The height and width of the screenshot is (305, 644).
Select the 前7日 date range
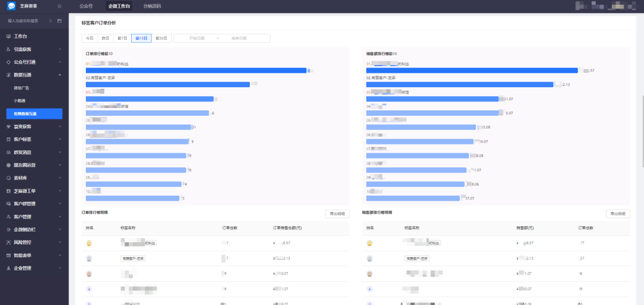(122, 38)
